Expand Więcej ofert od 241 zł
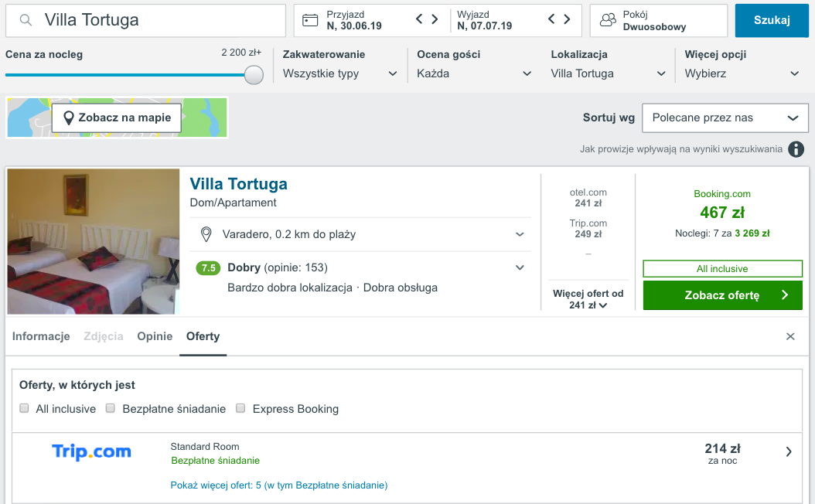Viewport: 815px width, 504px height. pos(588,299)
